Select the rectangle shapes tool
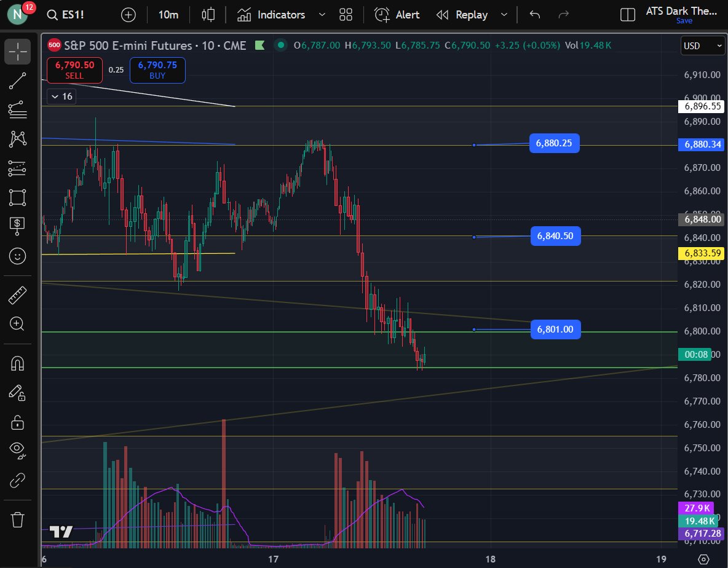This screenshot has height=568, width=728. pyautogui.click(x=18, y=197)
